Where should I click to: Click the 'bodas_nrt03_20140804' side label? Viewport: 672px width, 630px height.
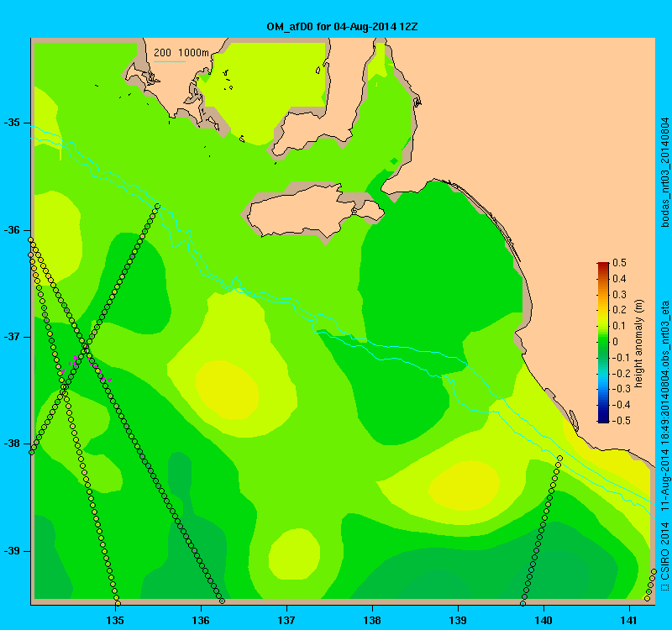pyautogui.click(x=664, y=173)
